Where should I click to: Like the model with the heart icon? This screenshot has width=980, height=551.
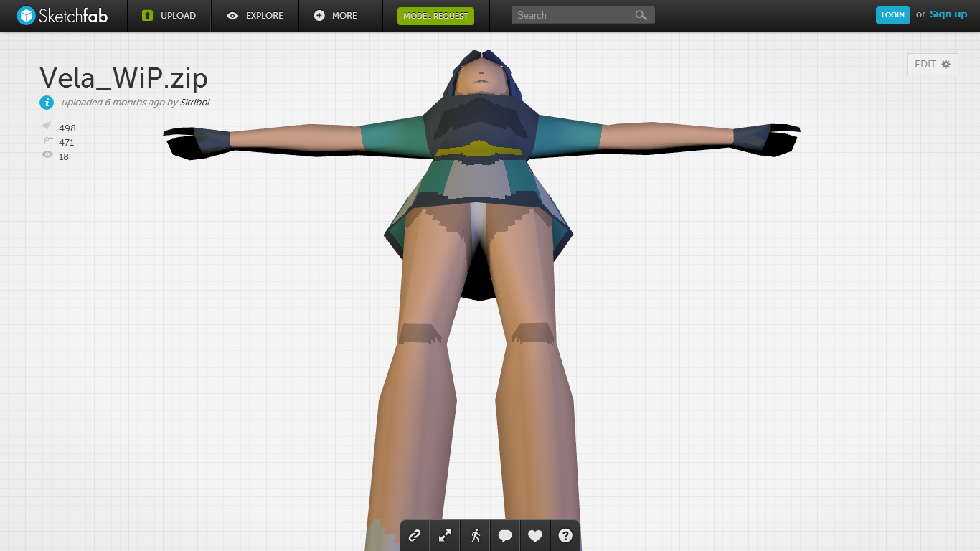pos(535,535)
